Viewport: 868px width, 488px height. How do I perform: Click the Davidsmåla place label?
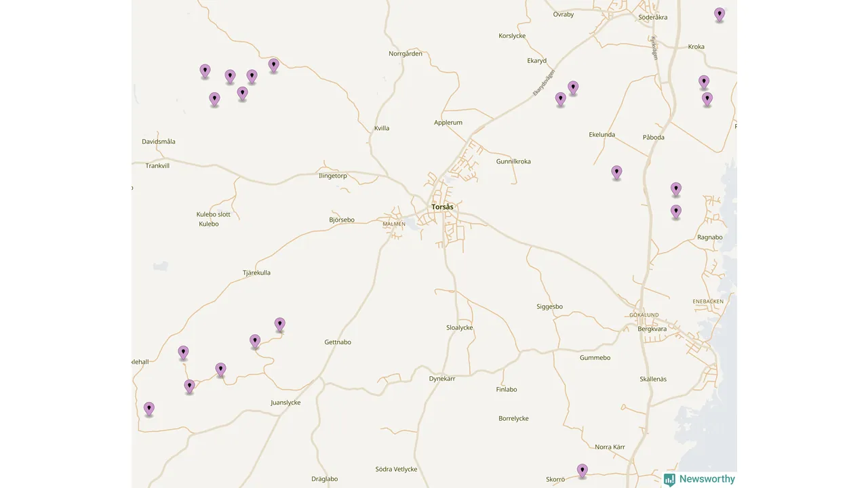coord(159,142)
